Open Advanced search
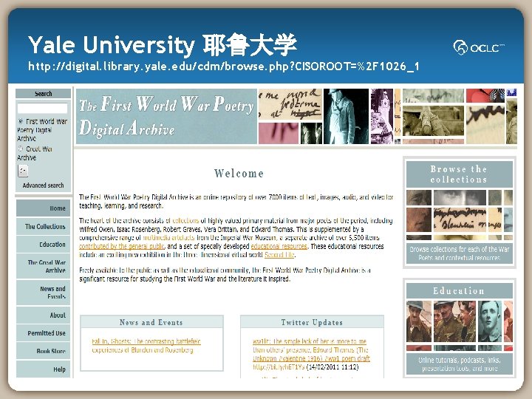 [x=43, y=185]
